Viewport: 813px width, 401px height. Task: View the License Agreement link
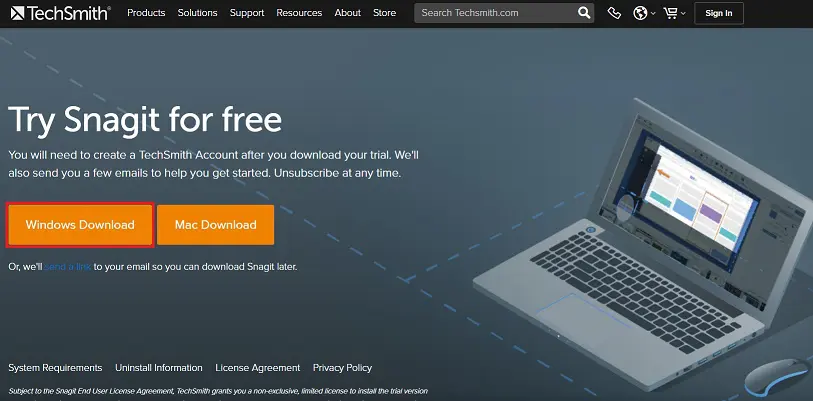point(258,368)
